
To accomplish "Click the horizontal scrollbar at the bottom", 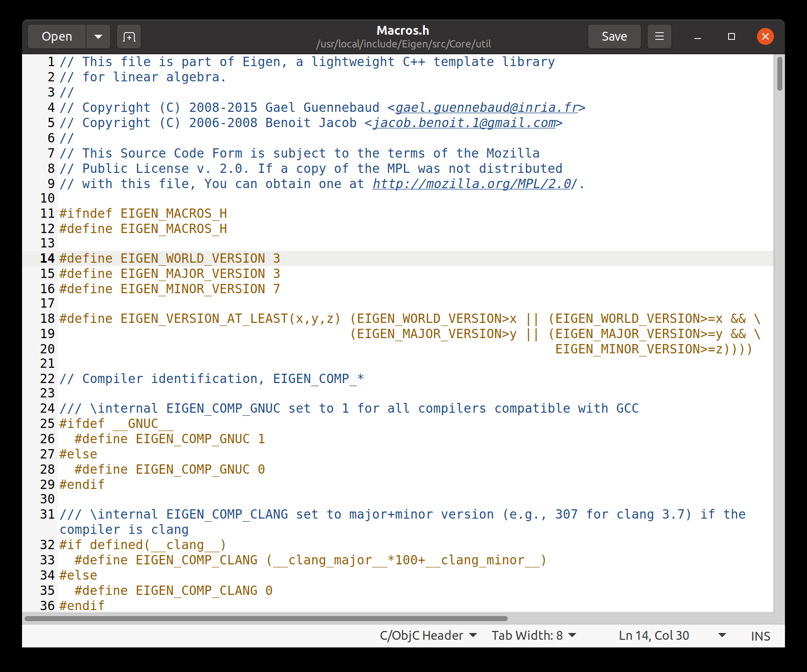I will (x=266, y=619).
